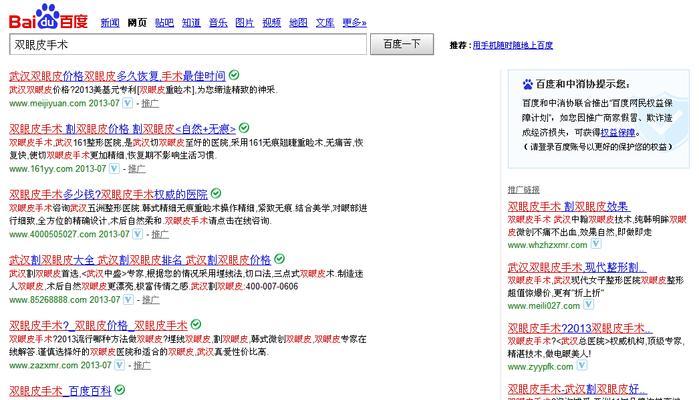Open the 文库 tab
The height and width of the screenshot is (400, 699).
[325, 22]
